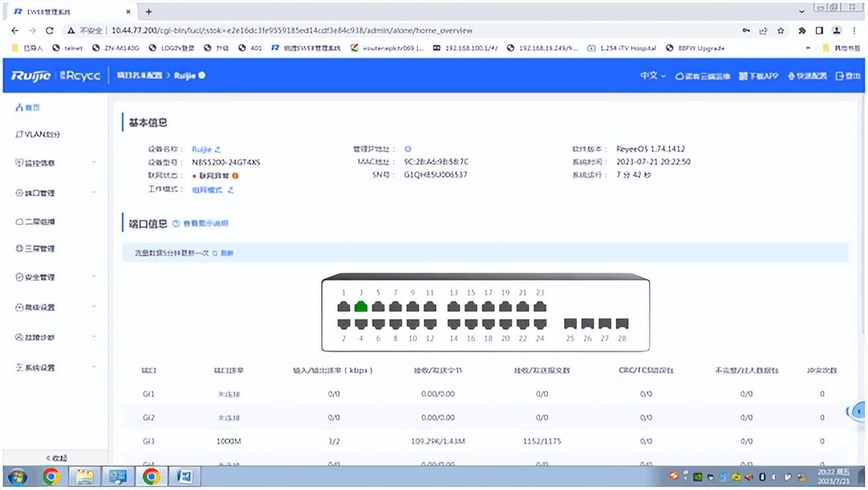Viewport: 868px width, 490px height.
Task: Select port 4 on the switch panel
Action: (x=361, y=324)
